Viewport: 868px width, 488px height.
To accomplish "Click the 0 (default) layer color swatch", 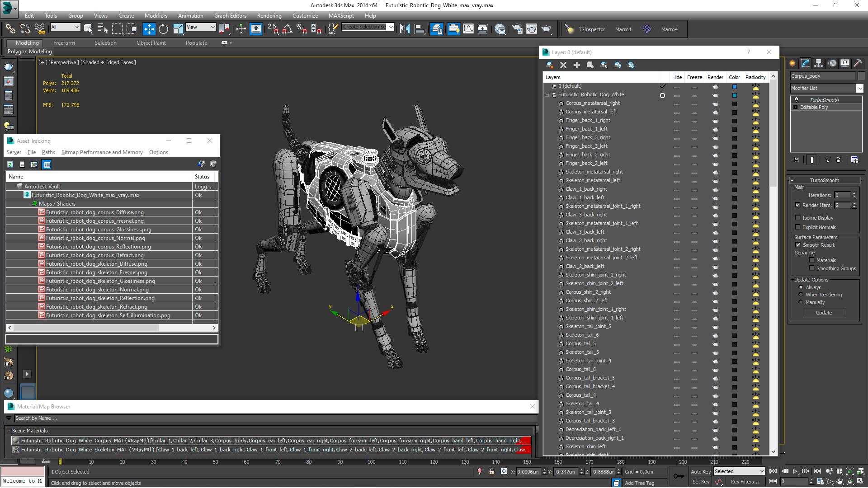I will pyautogui.click(x=735, y=86).
